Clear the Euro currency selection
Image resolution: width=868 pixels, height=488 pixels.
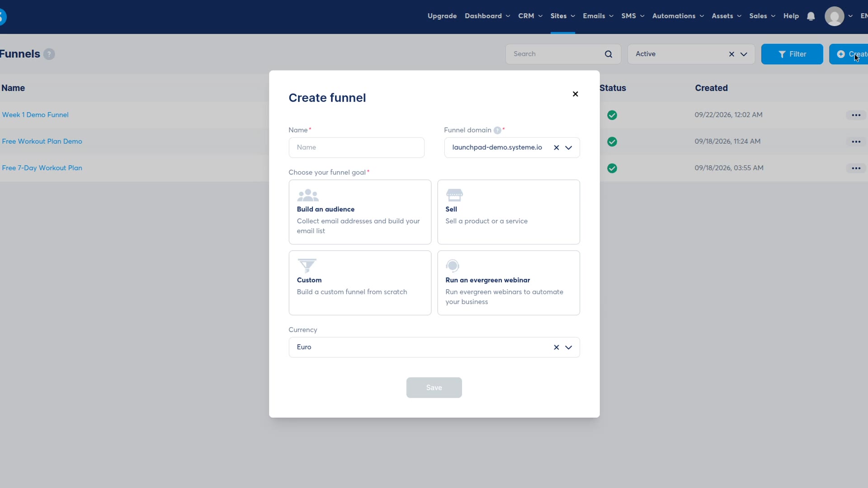click(x=557, y=347)
